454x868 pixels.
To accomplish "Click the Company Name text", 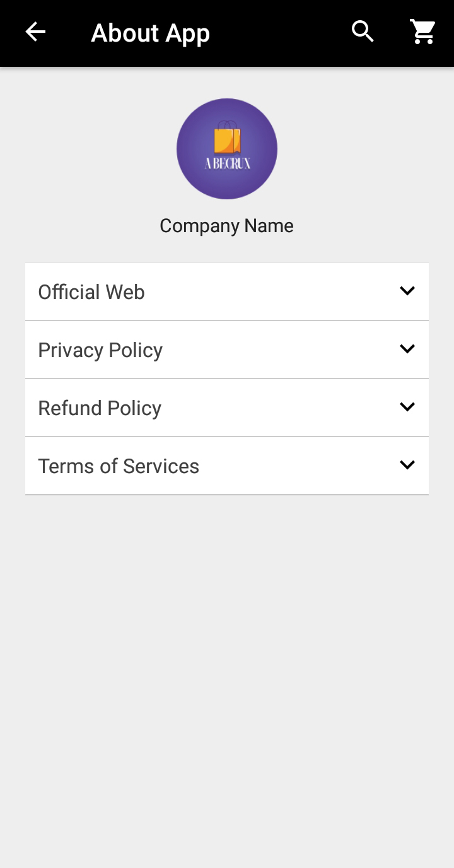I will (x=226, y=226).
